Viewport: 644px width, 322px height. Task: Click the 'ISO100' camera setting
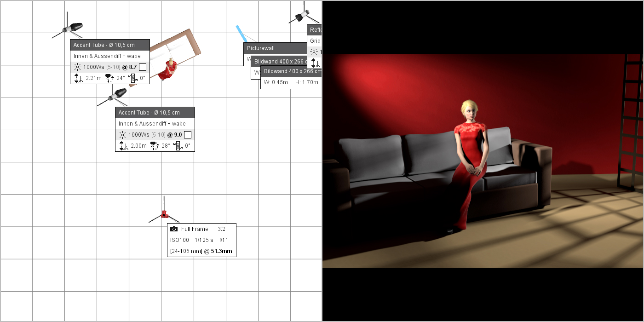point(179,240)
